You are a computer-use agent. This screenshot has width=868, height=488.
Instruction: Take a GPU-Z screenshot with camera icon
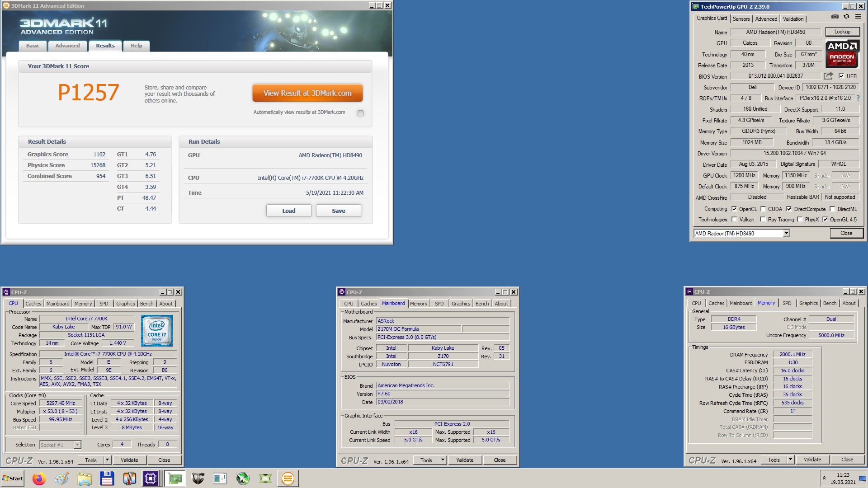835,17
